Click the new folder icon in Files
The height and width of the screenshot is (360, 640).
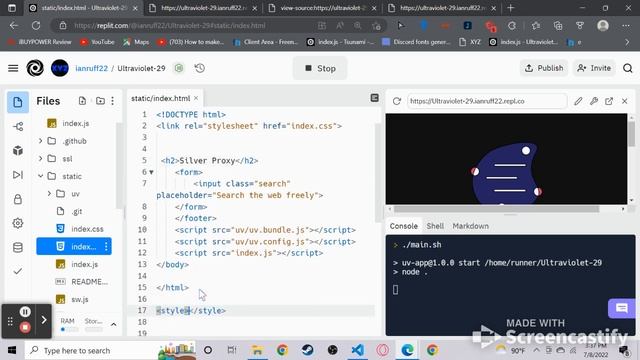100,101
